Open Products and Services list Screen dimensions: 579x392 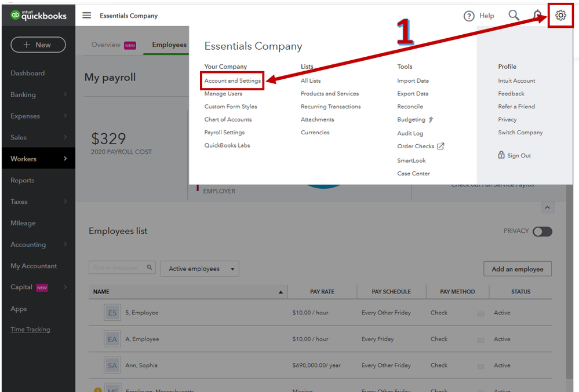coord(330,94)
